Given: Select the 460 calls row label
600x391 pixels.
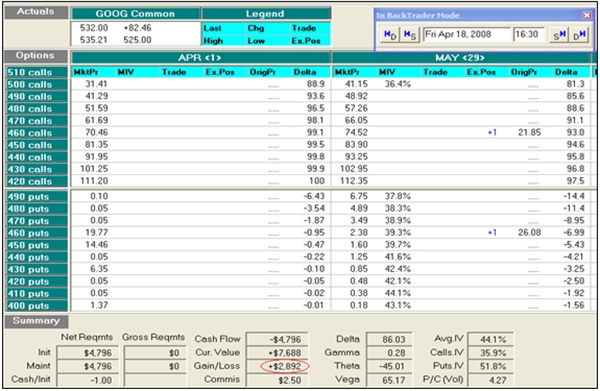Looking at the screenshot, I should point(36,133).
